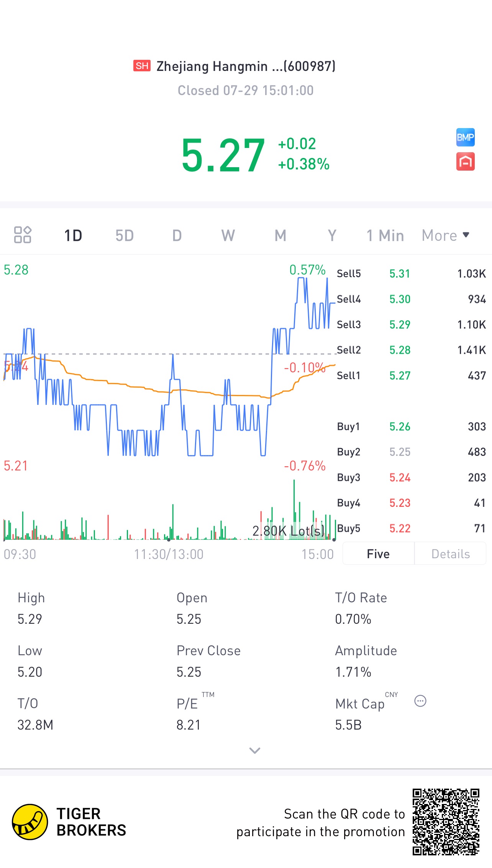The width and height of the screenshot is (492, 868).
Task: Tap the Sell5 row at 5.31
Action: point(411,273)
